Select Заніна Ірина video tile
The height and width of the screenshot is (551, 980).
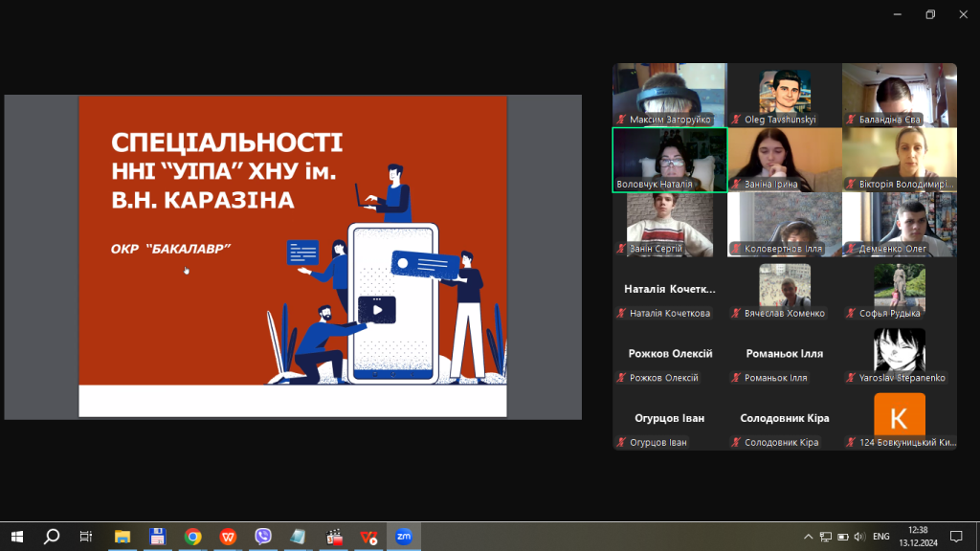[785, 160]
